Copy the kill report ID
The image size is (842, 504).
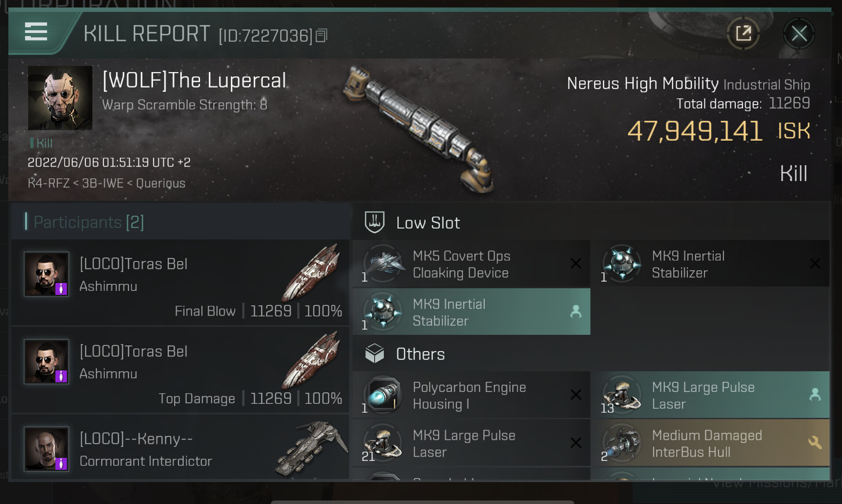point(322,36)
